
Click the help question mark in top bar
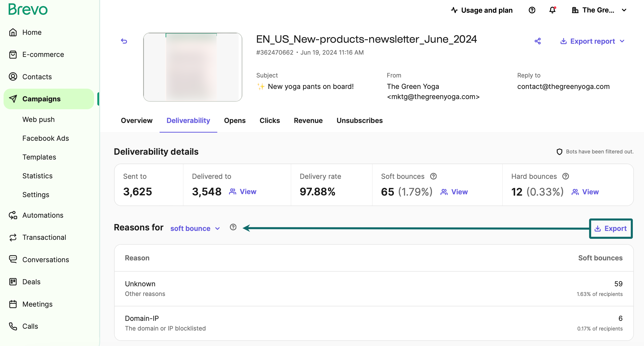point(532,10)
